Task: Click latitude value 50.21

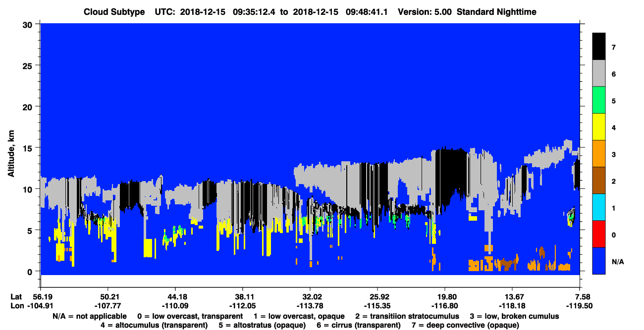Action: coord(107,297)
